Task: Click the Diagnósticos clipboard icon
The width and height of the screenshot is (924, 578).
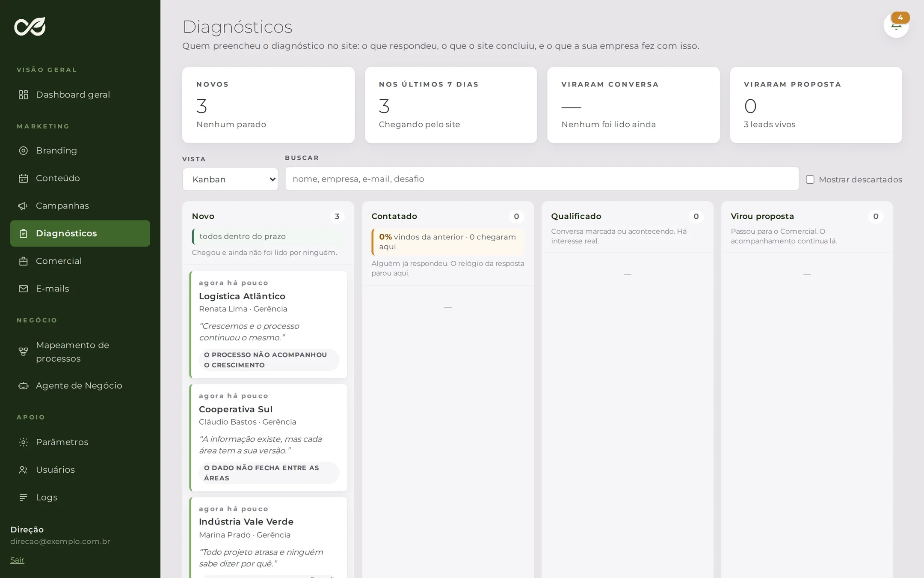Action: pos(24,233)
